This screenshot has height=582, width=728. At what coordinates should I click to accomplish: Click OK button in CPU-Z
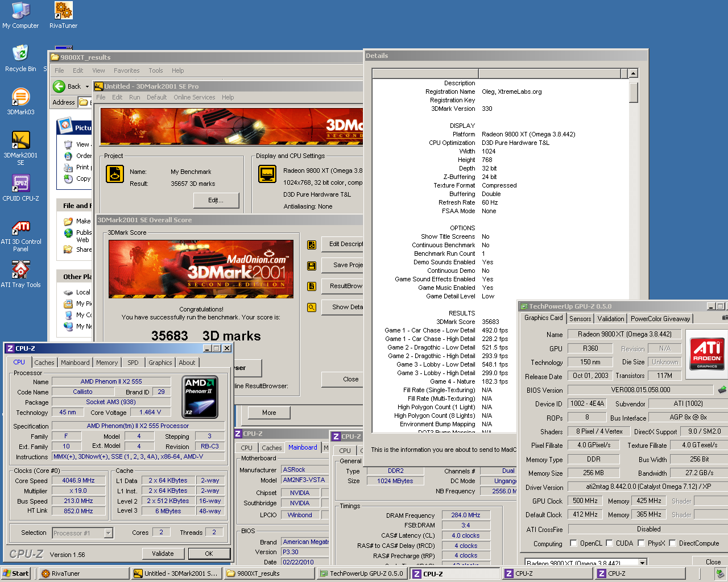(x=209, y=554)
